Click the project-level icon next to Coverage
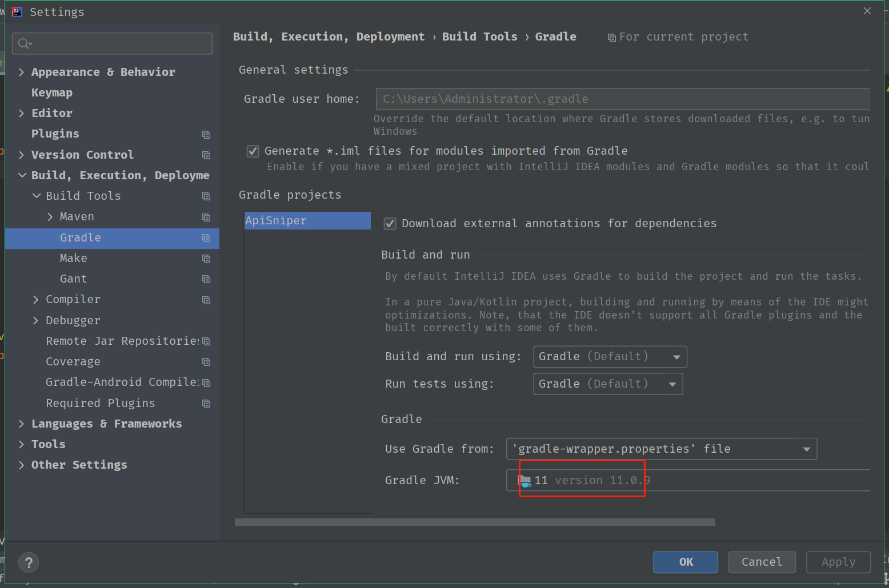The width and height of the screenshot is (889, 588). coord(206,362)
